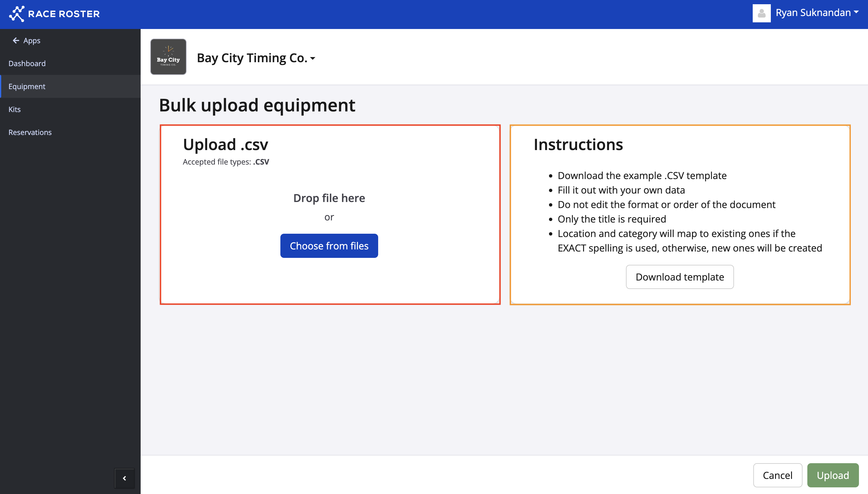Expand the Bay City Timing Co. dropdown
868x494 pixels.
click(313, 58)
